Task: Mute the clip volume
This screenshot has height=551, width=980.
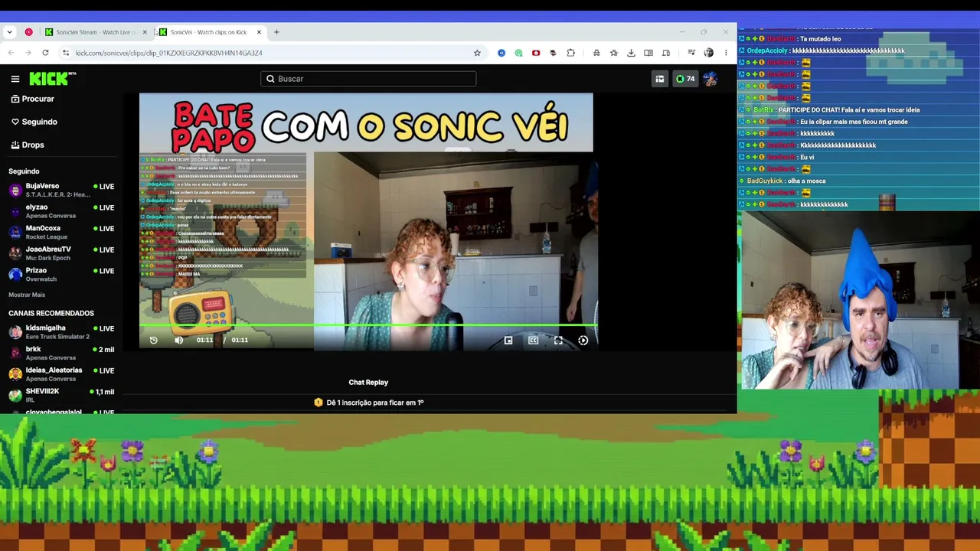Action: 179,340
